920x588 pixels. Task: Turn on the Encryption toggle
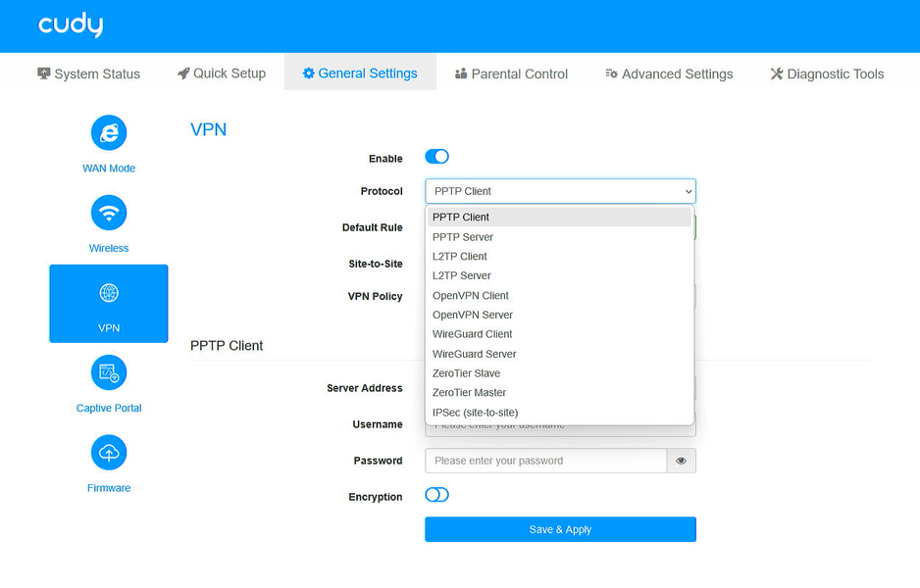click(x=436, y=495)
